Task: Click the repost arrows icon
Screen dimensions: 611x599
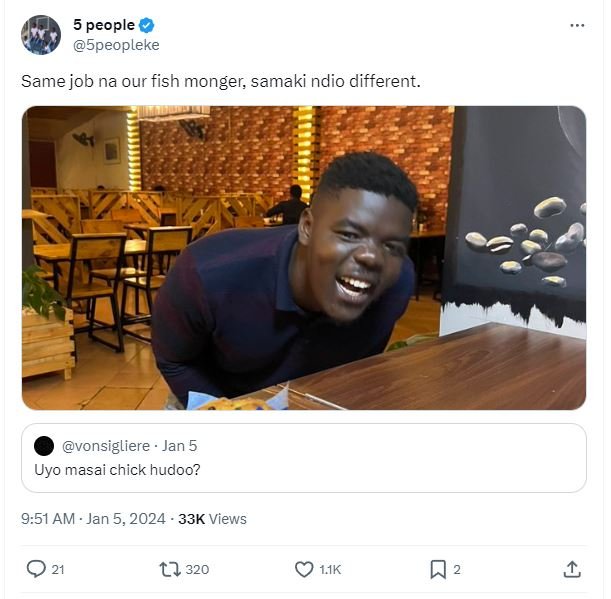Action: click(x=170, y=569)
